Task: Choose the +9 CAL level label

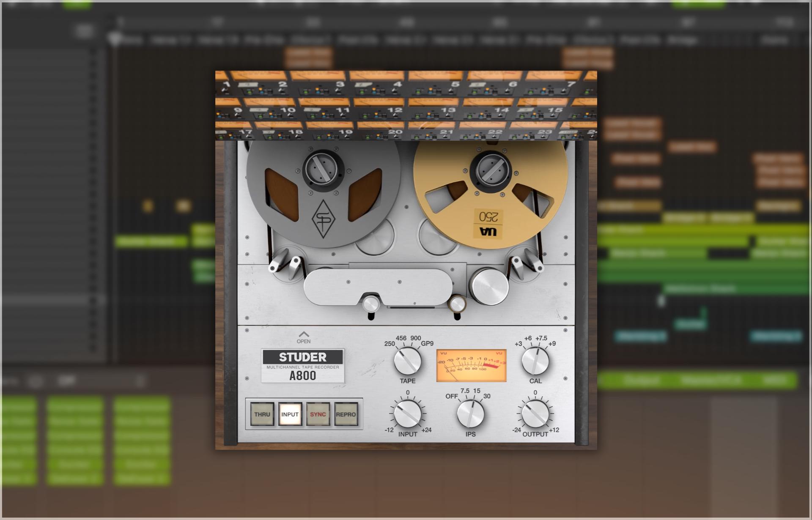Action: pos(552,344)
